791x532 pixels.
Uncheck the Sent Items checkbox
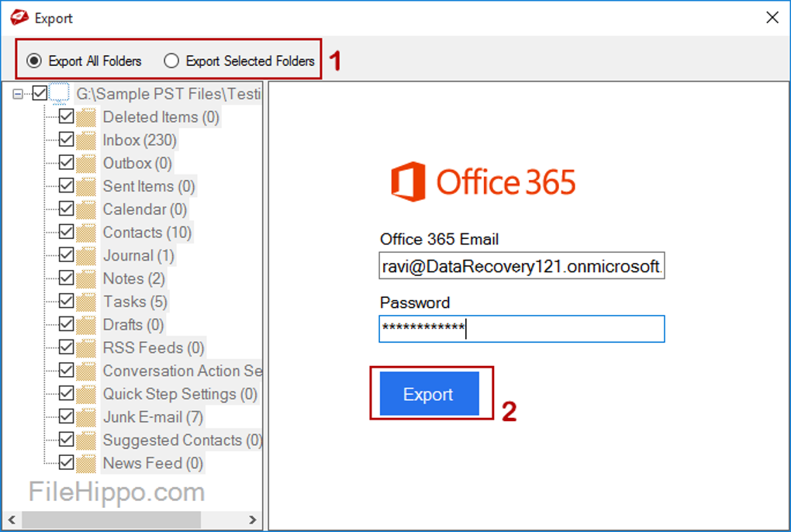pyautogui.click(x=67, y=186)
